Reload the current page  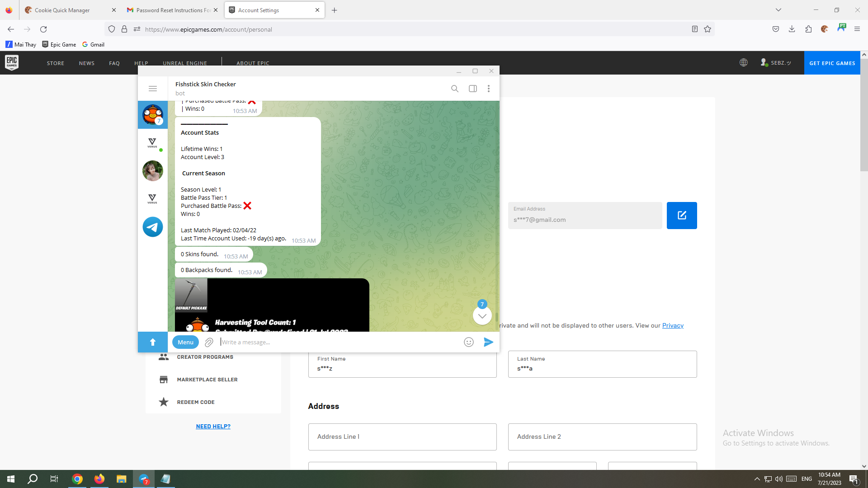click(43, 29)
